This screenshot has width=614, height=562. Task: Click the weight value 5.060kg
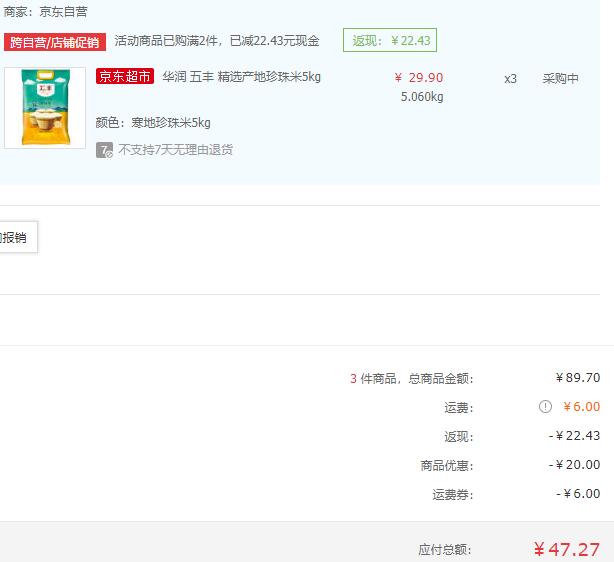(x=422, y=97)
